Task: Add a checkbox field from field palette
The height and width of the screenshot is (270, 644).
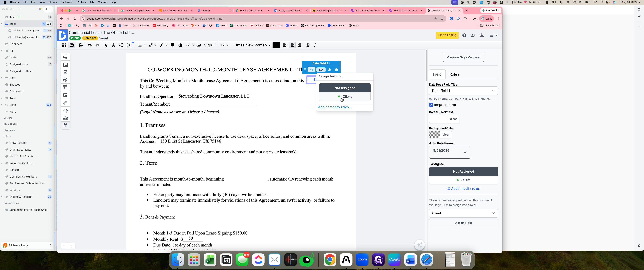Action: (65, 72)
